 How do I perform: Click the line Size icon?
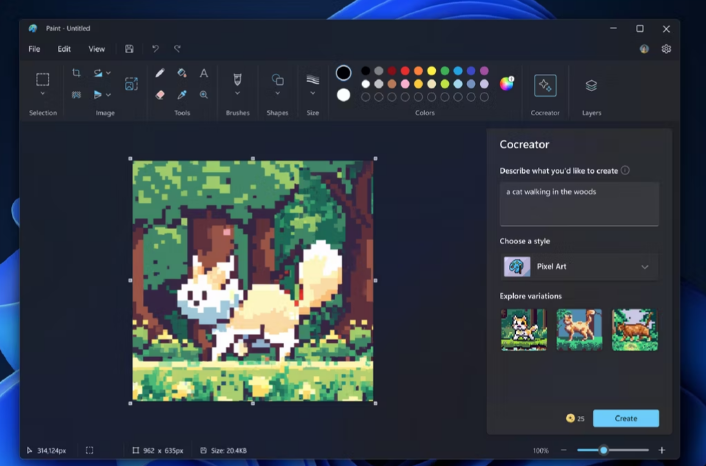point(312,80)
